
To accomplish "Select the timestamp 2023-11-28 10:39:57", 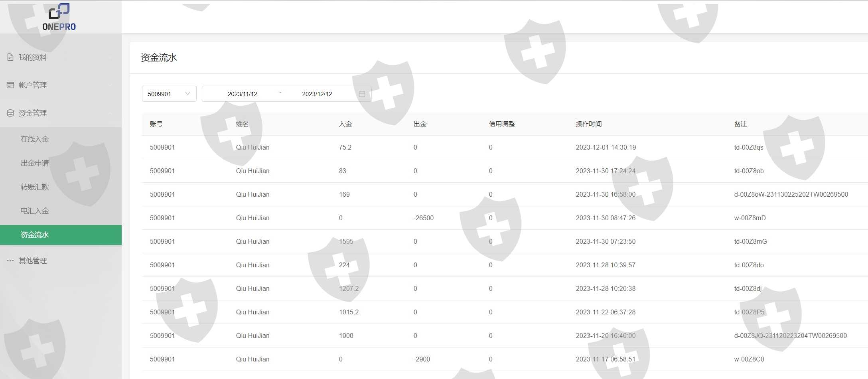I will (x=606, y=265).
